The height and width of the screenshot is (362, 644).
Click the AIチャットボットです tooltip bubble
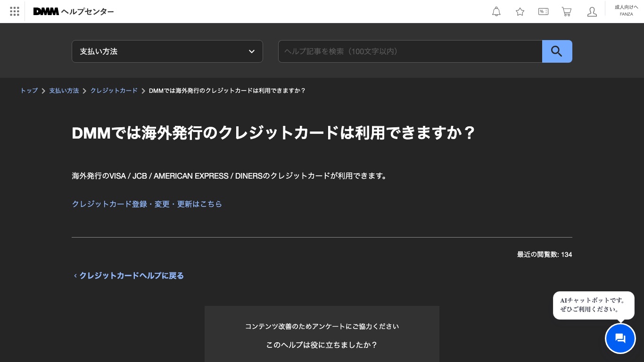[x=594, y=305]
